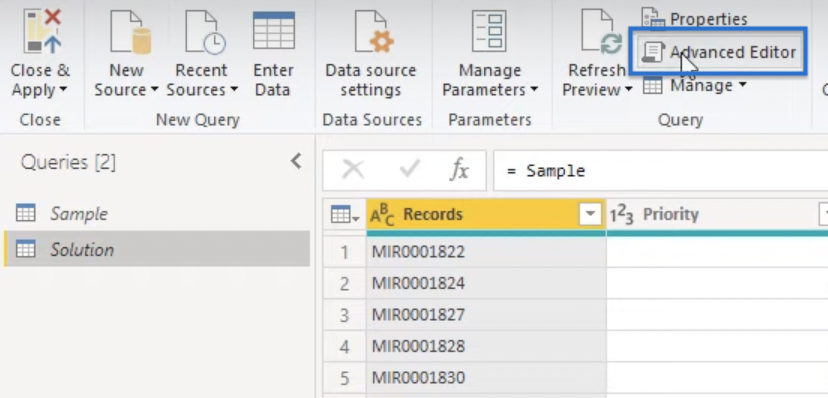Expand the Refresh Preview dropdown arrow
Image resolution: width=828 pixels, height=398 pixels.
[628, 90]
